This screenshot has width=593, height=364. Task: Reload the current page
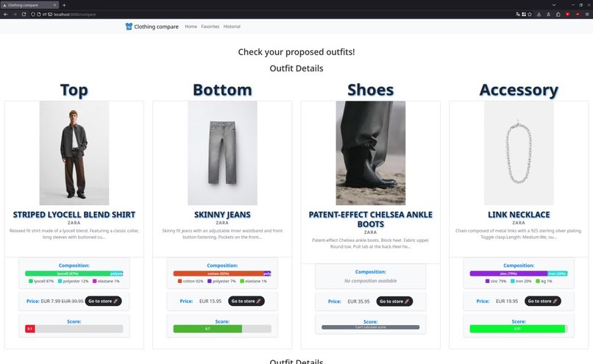(24, 15)
